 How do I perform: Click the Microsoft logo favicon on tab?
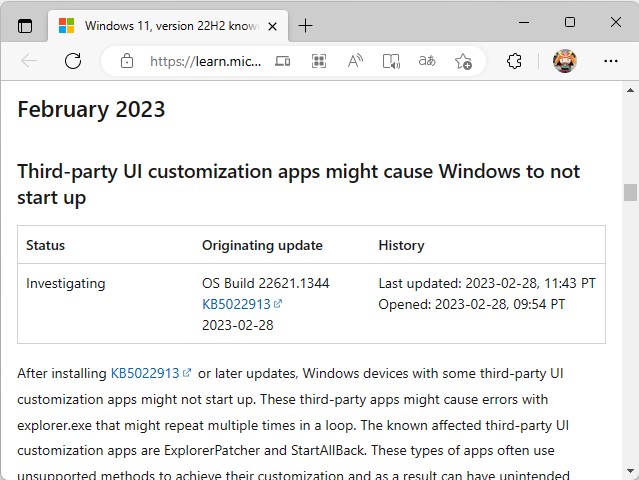[x=66, y=26]
